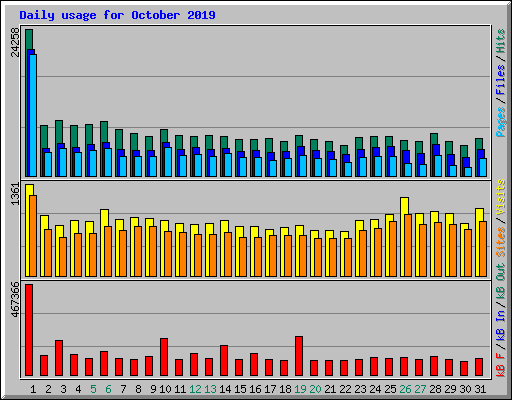Click the 'Daily usage for October 2019' title
This screenshot has width=512, height=400.
[x=117, y=15]
